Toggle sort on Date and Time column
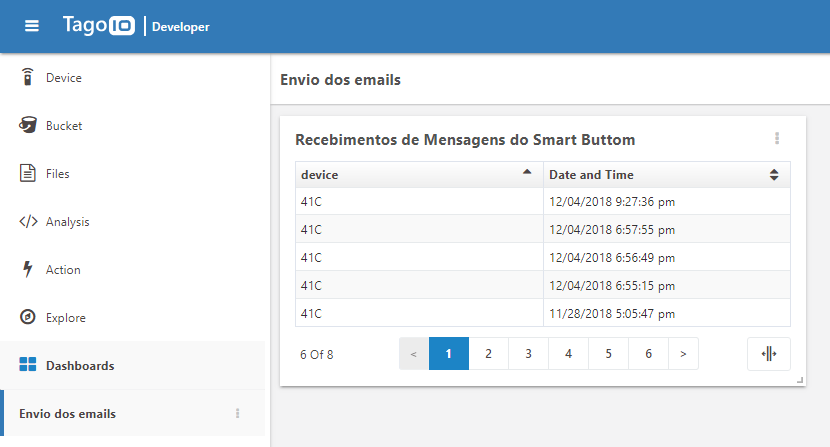Viewport: 830px width, 447px height. pos(774,175)
